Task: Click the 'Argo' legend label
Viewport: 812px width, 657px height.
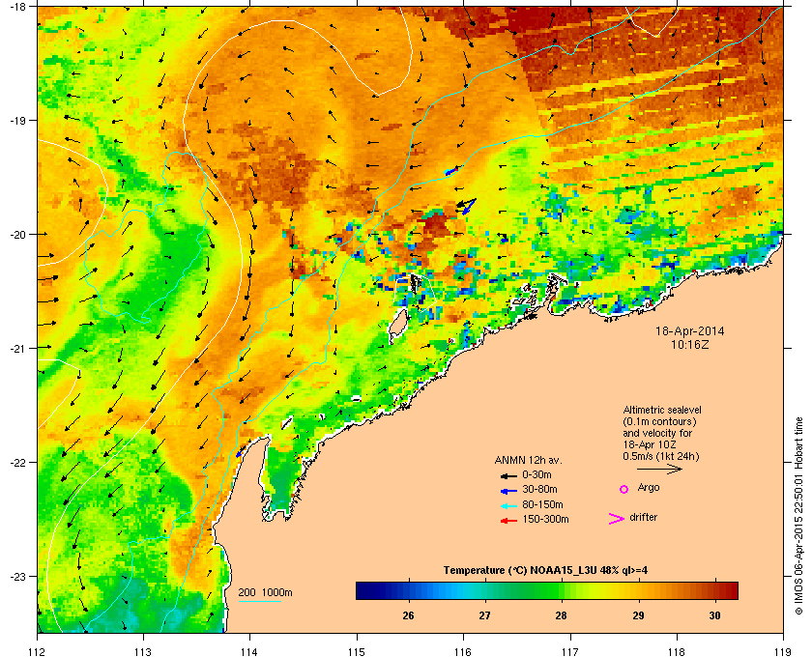Action: click(x=649, y=488)
